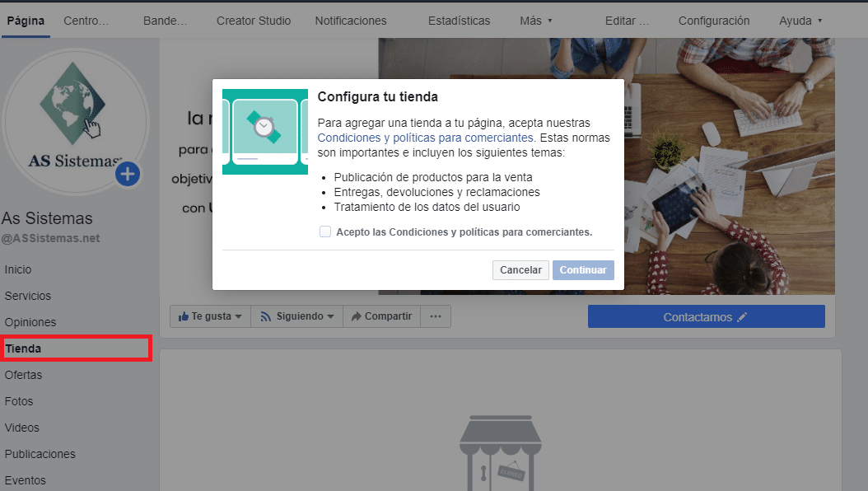Expand the Siguiendo dropdown
This screenshot has height=491, width=868.
(x=296, y=316)
